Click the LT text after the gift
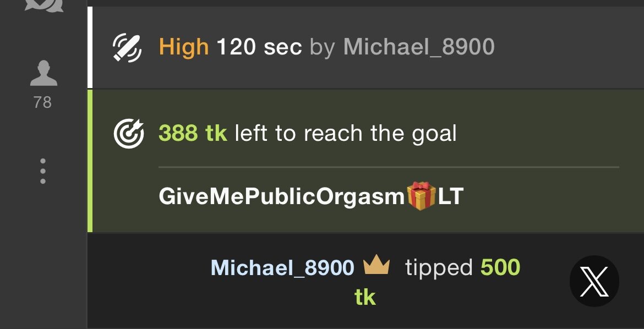Screen dimensions: 644x329 (x=451, y=196)
